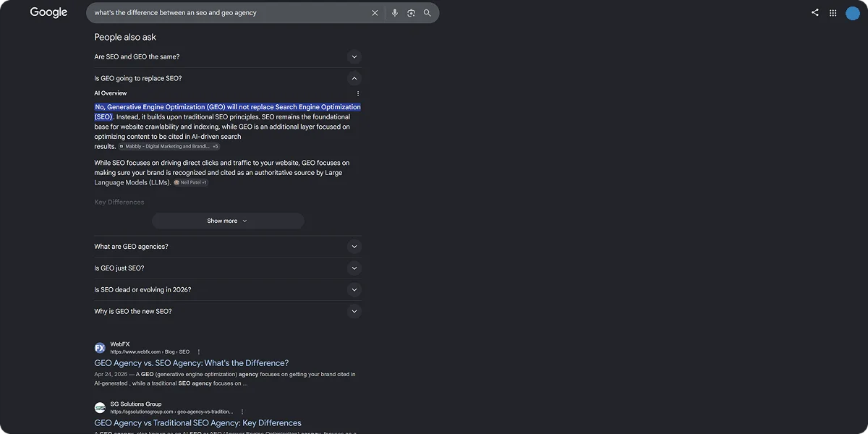Click the webfx.com Blog SEO breadcrumb URL

click(x=150, y=352)
